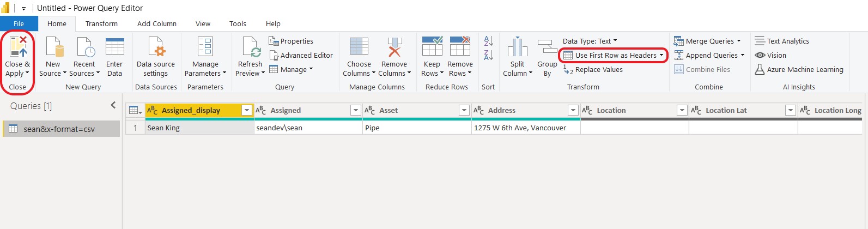Click the Keep Rows icon
This screenshot has width=868, height=229.
[432, 46]
